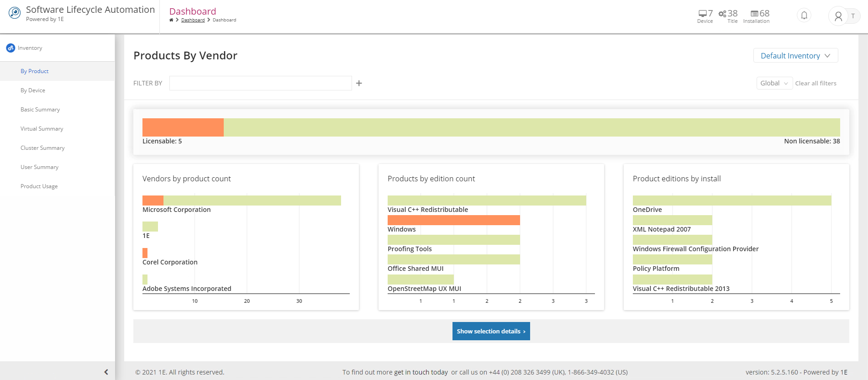Viewport: 868px width, 380px height.
Task: Click the home icon in breadcrumb
Action: [171, 20]
